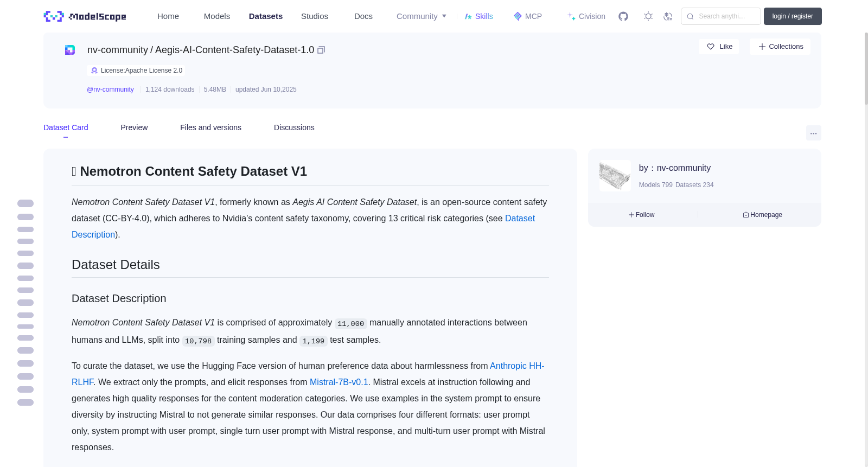Switch language with the translate icon

tap(668, 16)
